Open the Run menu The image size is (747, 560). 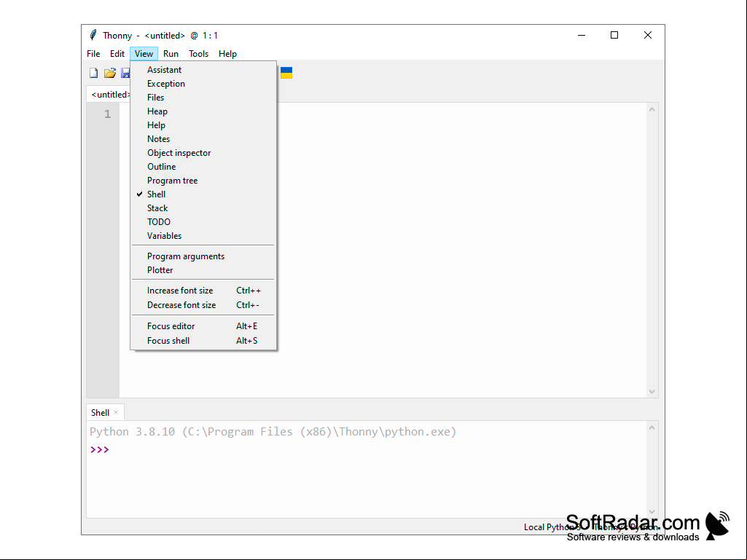171,54
